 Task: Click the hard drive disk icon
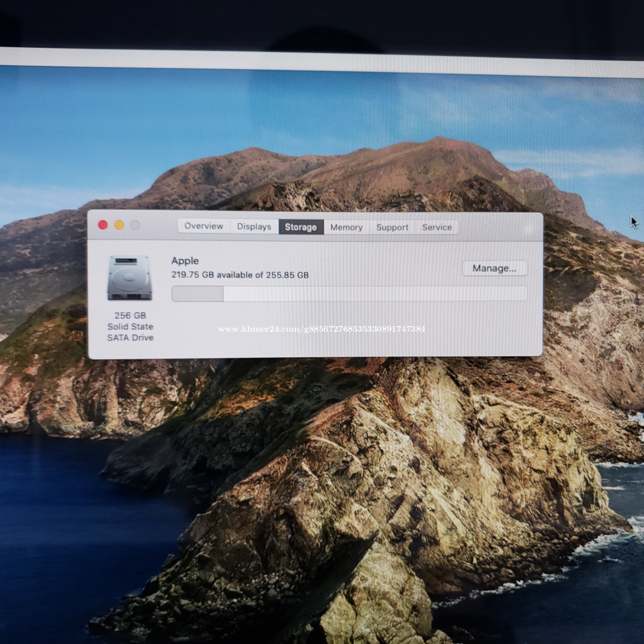click(130, 278)
